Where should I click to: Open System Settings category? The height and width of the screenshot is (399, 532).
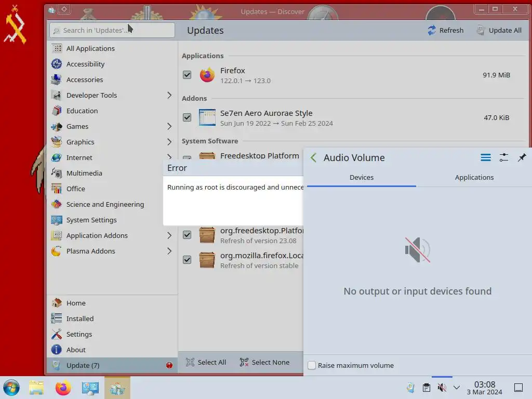click(x=112, y=220)
